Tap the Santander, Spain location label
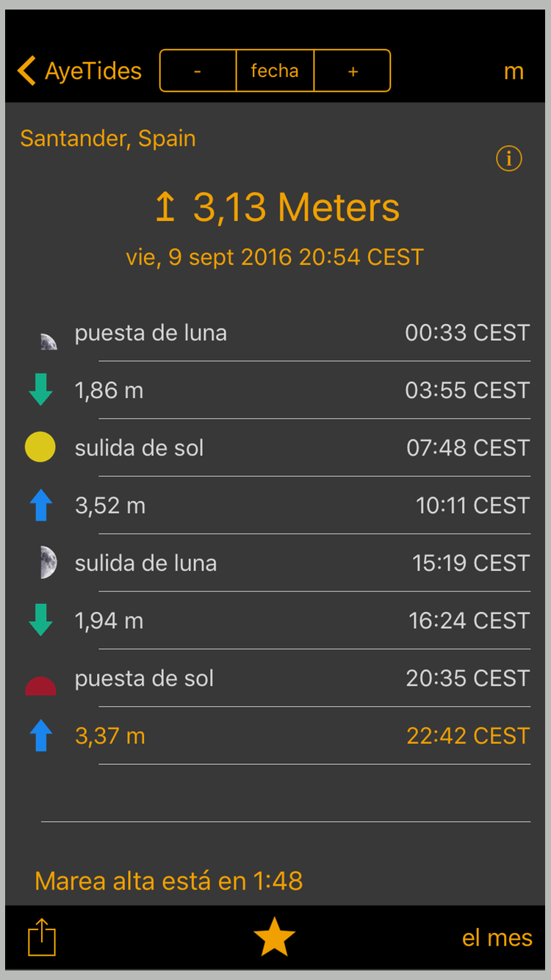 (x=108, y=138)
